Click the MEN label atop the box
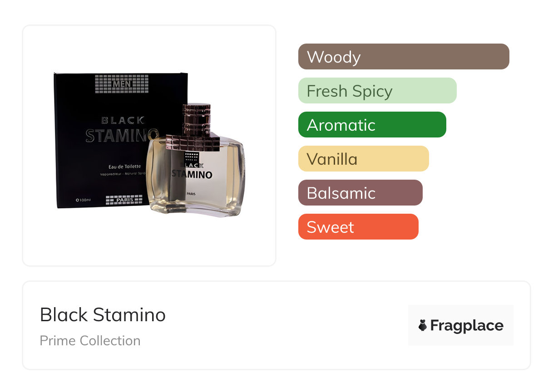 pos(120,83)
